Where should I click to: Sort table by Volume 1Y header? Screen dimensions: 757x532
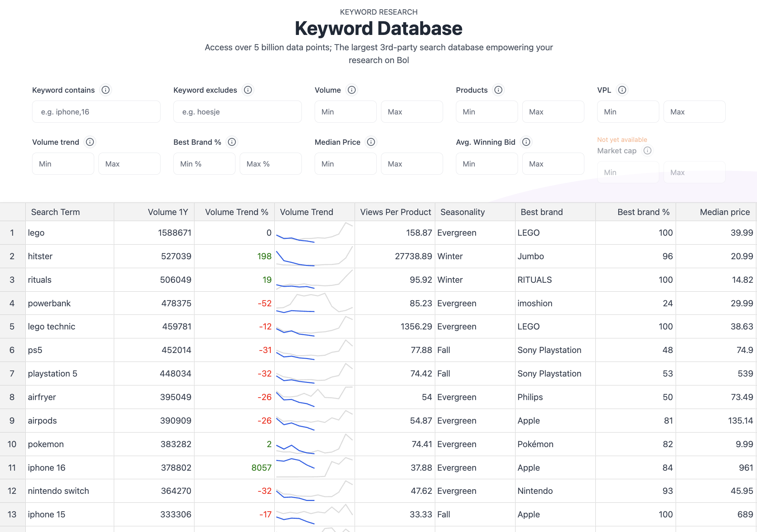[154, 212]
